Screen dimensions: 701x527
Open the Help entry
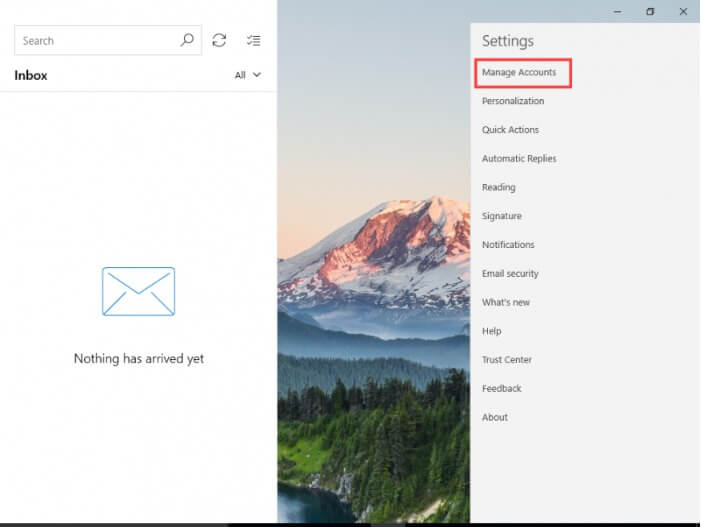[x=491, y=331]
